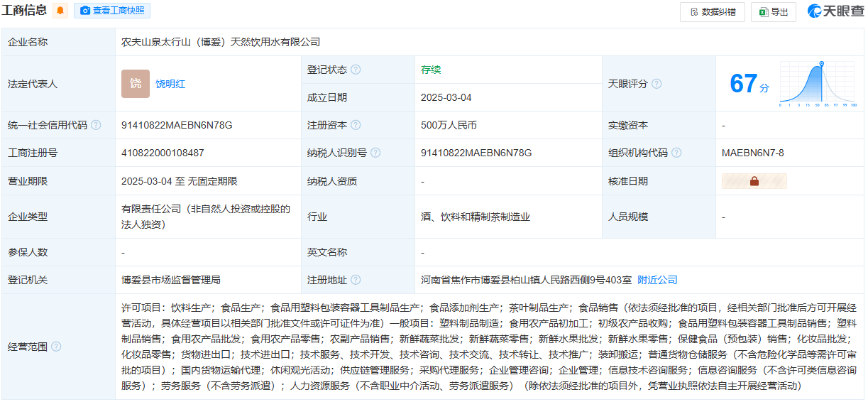The image size is (868, 402).
Task: Click the orange bell alert icon
Action: pyautogui.click(x=60, y=11)
